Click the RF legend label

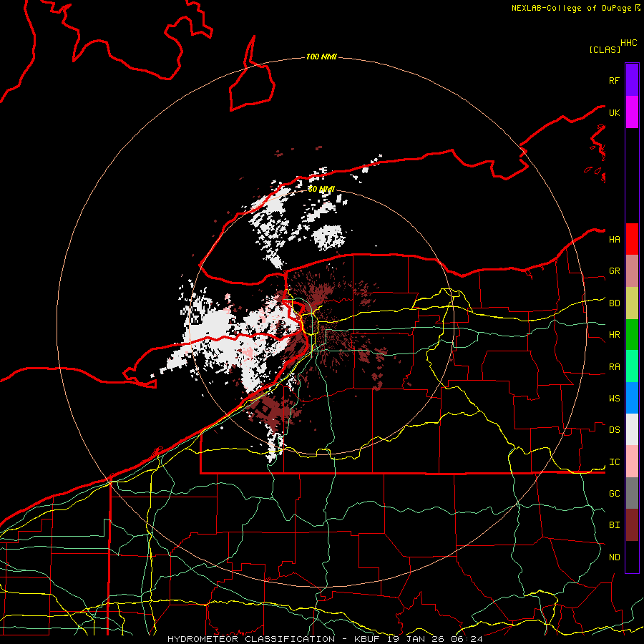point(614,80)
